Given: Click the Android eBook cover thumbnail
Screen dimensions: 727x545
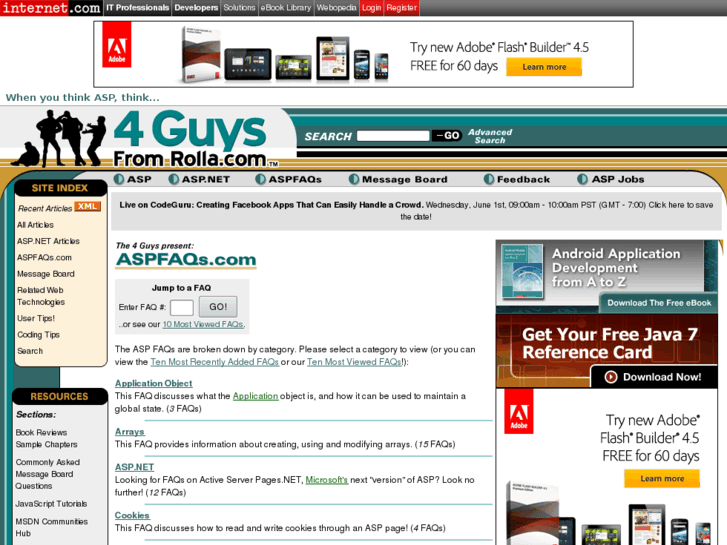Looking at the screenshot, I should [x=522, y=272].
